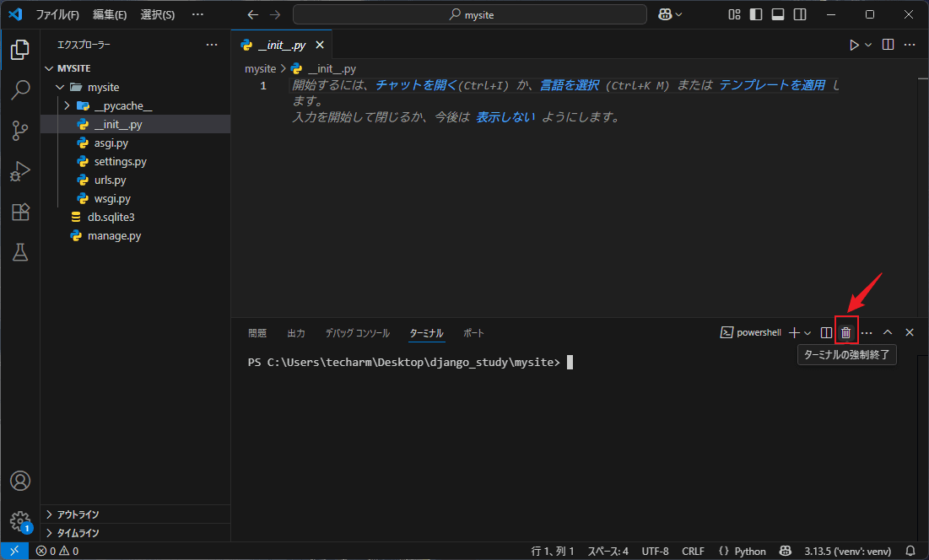
Task: Kill the terminal with trash icon
Action: [x=846, y=332]
